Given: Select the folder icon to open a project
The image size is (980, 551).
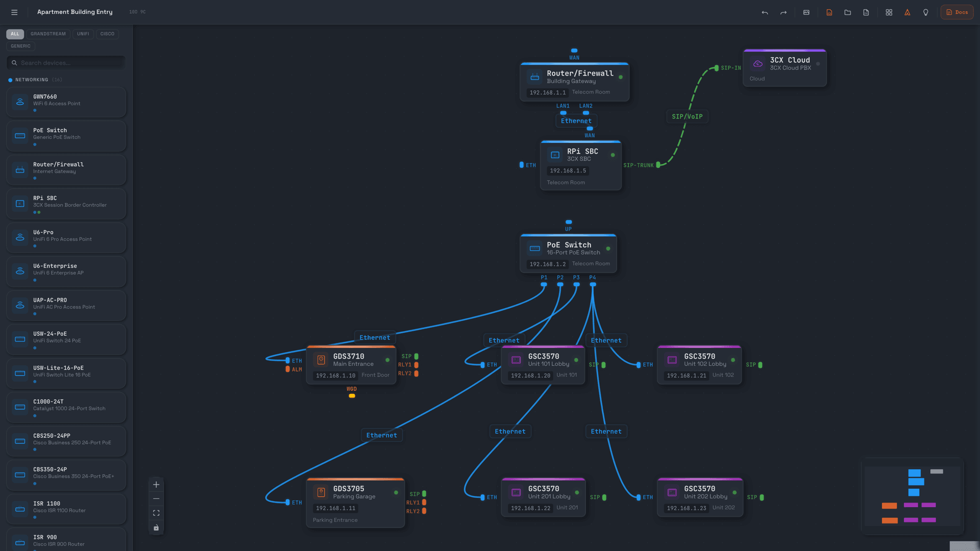Looking at the screenshot, I should click(847, 12).
